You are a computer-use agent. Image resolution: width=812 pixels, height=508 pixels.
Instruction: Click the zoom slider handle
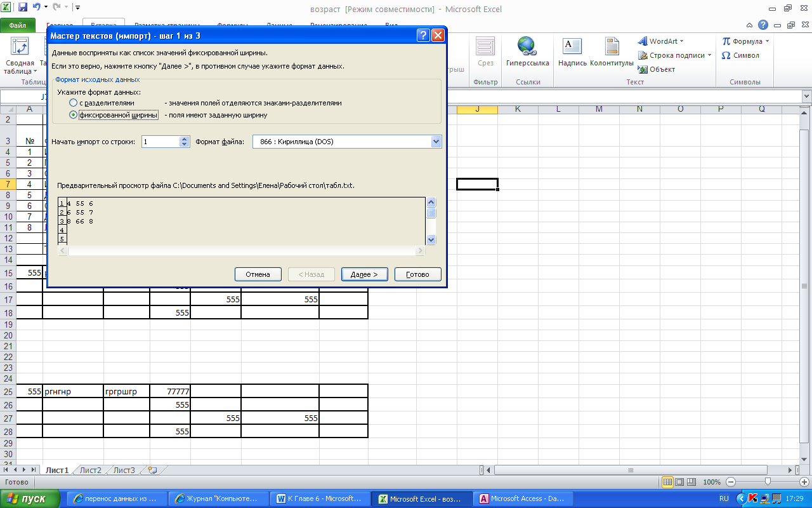(x=768, y=482)
